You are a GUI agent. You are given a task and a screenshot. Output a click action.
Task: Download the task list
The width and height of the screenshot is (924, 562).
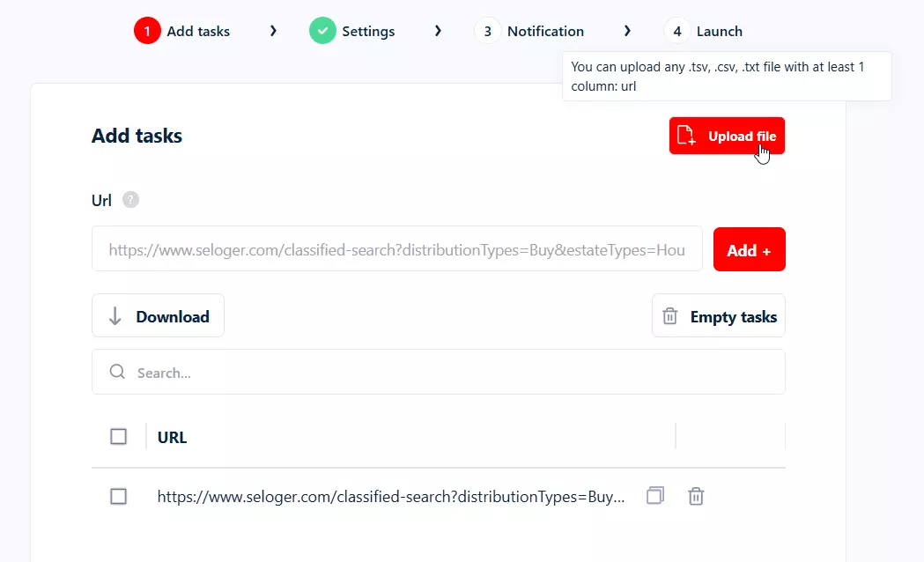point(158,315)
